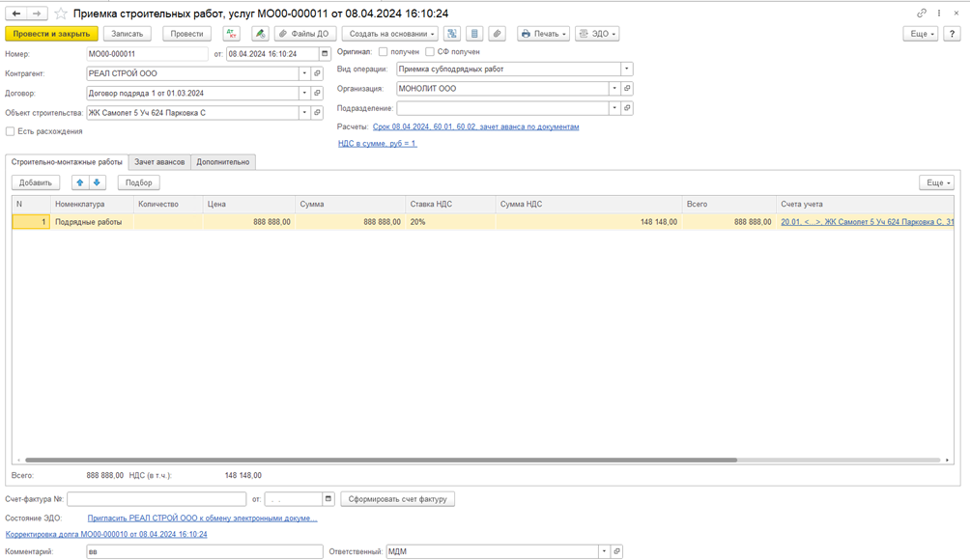This screenshot has height=560, width=970.
Task: Open the calendar picker for the document date
Action: tap(325, 54)
